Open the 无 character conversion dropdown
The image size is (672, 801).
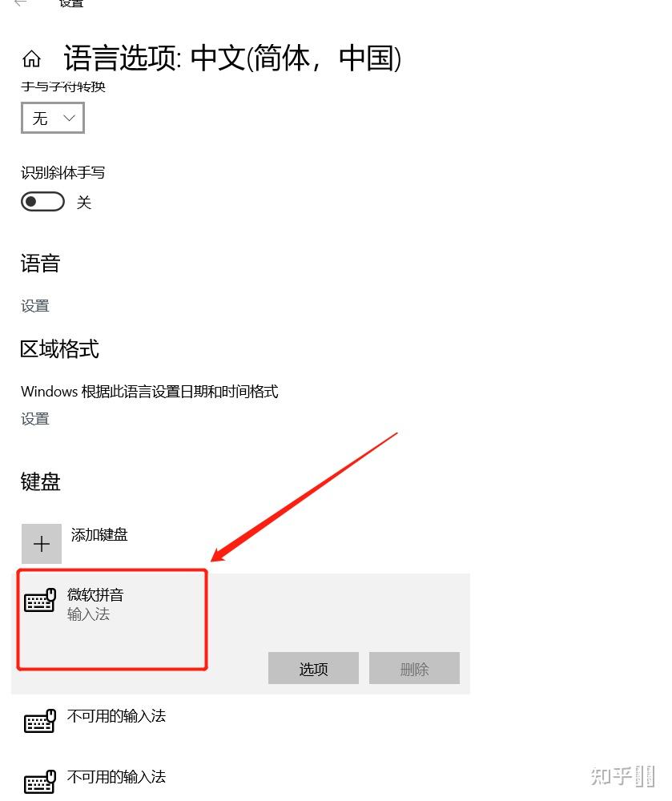click(x=53, y=118)
